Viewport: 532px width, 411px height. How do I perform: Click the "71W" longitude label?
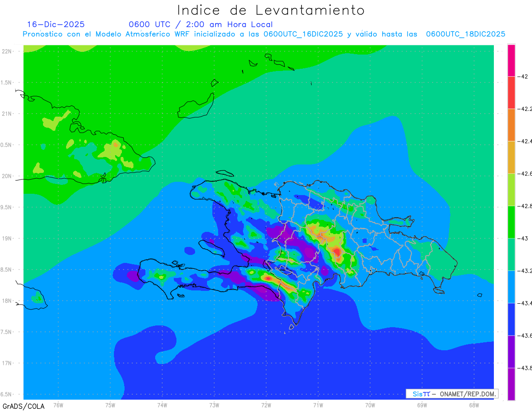pyautogui.click(x=318, y=405)
